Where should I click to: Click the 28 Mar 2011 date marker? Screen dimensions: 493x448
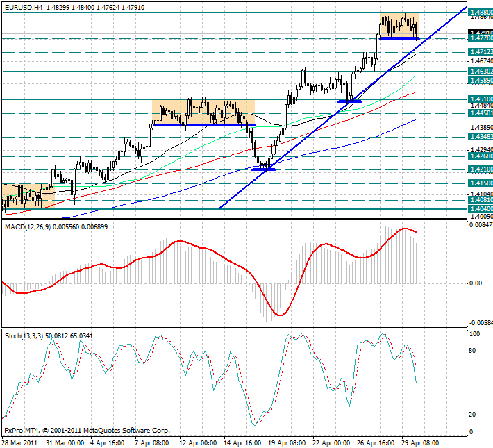19,443
